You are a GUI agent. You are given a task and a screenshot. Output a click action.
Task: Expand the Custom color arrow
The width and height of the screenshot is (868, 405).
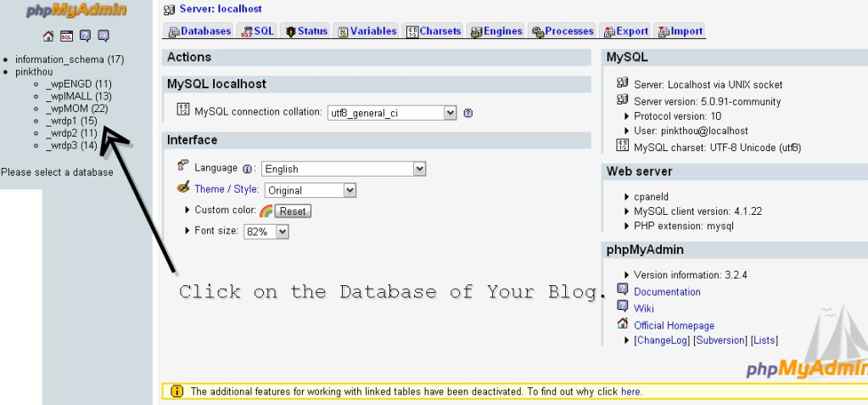click(x=188, y=211)
